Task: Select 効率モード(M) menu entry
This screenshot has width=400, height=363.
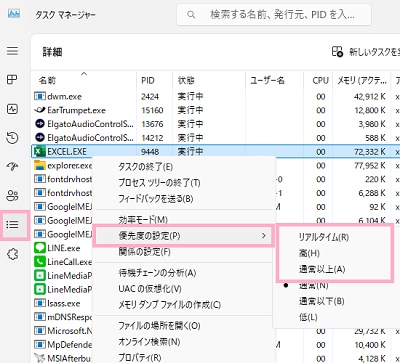Action: (x=143, y=220)
